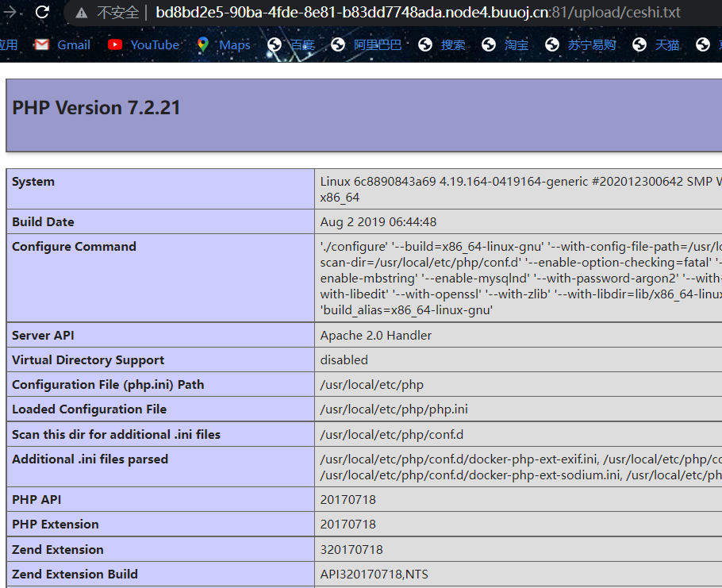Reload the page with the refresh icon

(42, 12)
